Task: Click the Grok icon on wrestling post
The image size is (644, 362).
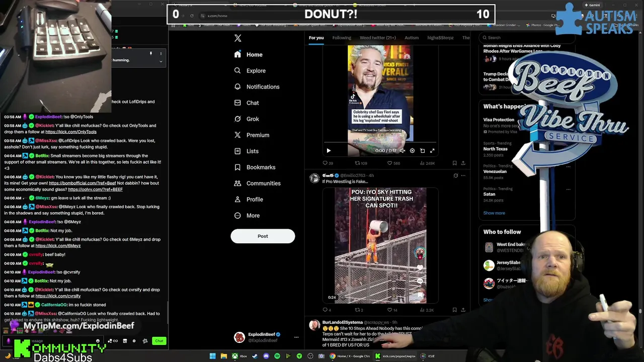Action: [x=455, y=175]
